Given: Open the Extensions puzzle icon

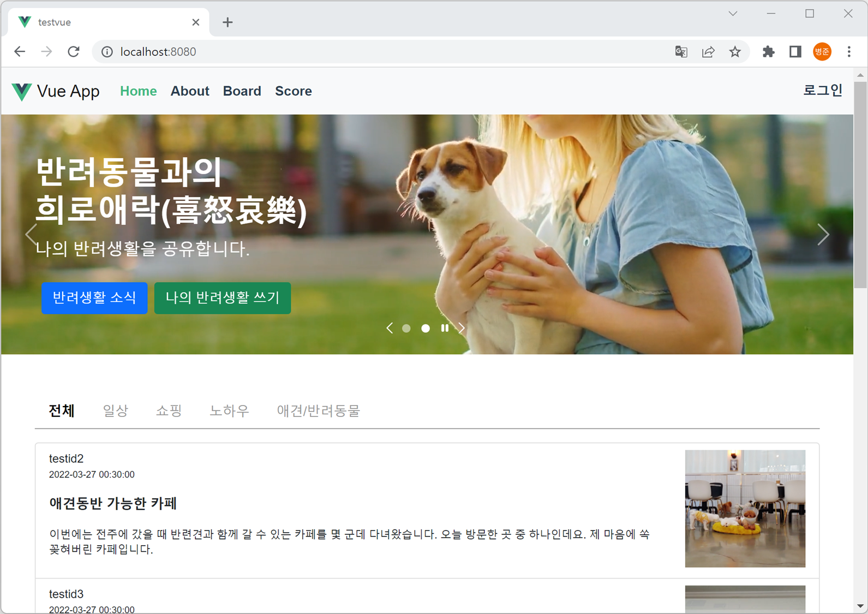Looking at the screenshot, I should (768, 52).
